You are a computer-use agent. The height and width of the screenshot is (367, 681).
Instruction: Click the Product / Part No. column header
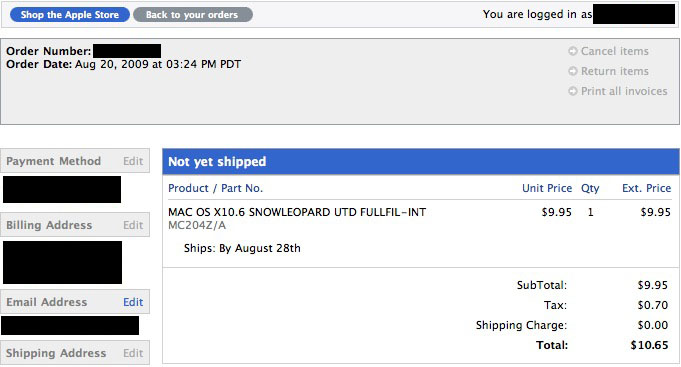pos(215,188)
